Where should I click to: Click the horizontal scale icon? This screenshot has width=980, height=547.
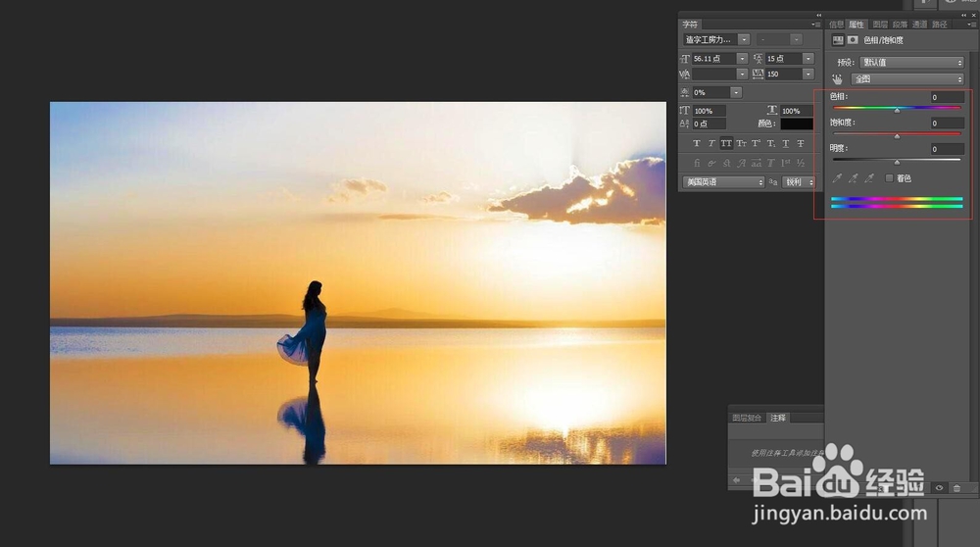tap(772, 111)
